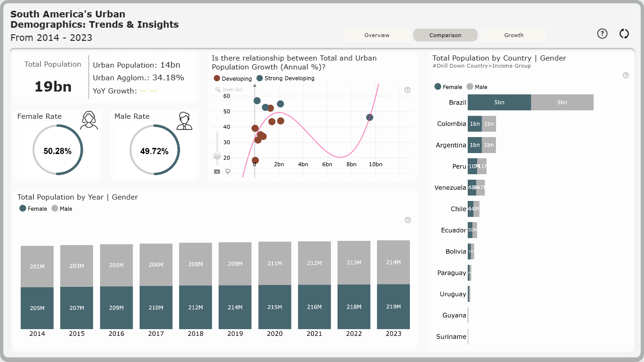This screenshot has height=362, width=644.
Task: Toggle Developing legend in scatter chart
Action: 233,78
